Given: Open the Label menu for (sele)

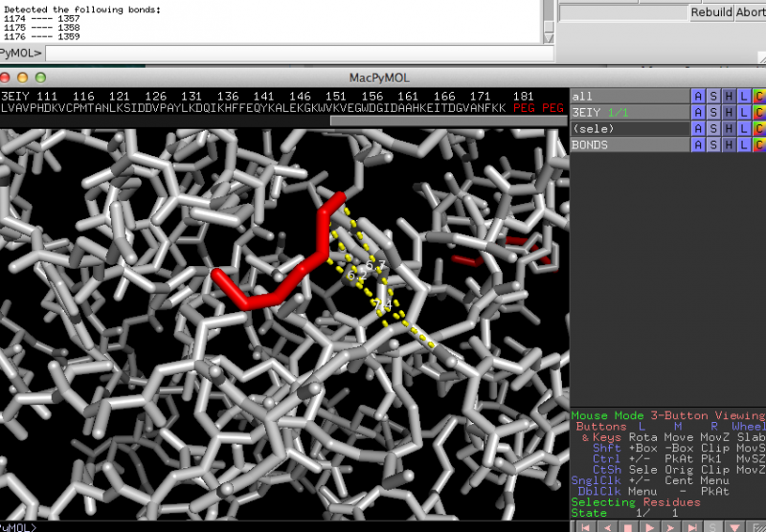Looking at the screenshot, I should click(744, 128).
